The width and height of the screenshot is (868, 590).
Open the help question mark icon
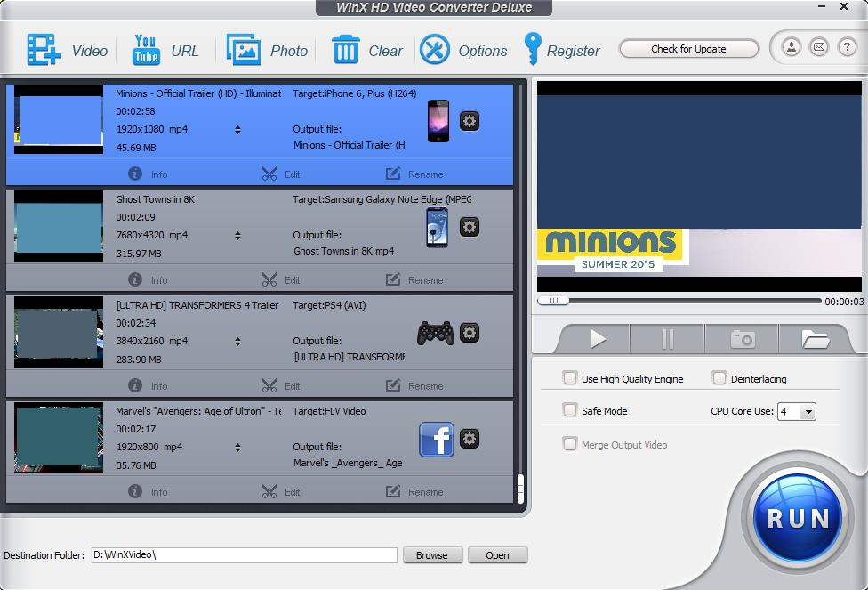click(x=847, y=47)
